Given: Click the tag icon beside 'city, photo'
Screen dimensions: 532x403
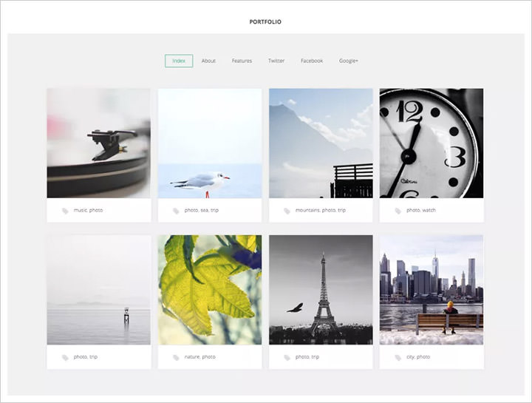Looking at the screenshot, I should [x=398, y=357].
